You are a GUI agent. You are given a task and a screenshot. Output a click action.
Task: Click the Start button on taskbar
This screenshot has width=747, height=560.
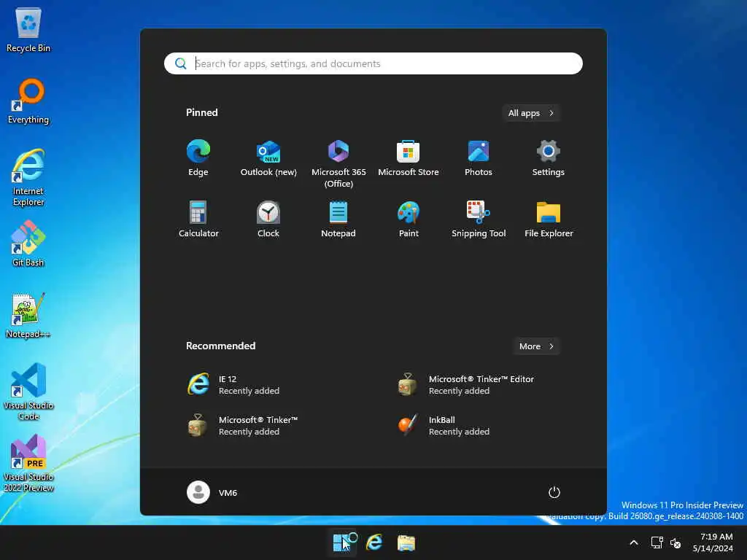341,542
